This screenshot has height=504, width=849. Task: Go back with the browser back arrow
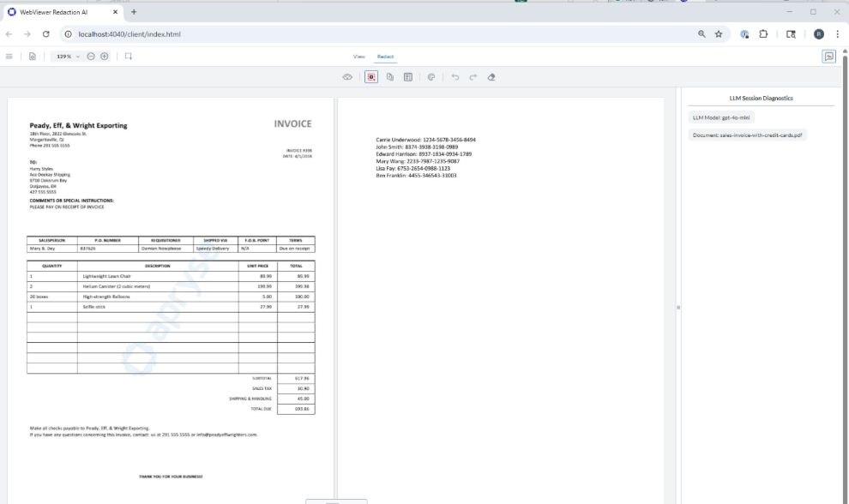tap(9, 34)
